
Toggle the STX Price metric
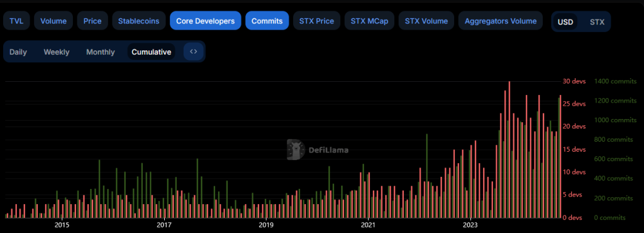coord(317,21)
